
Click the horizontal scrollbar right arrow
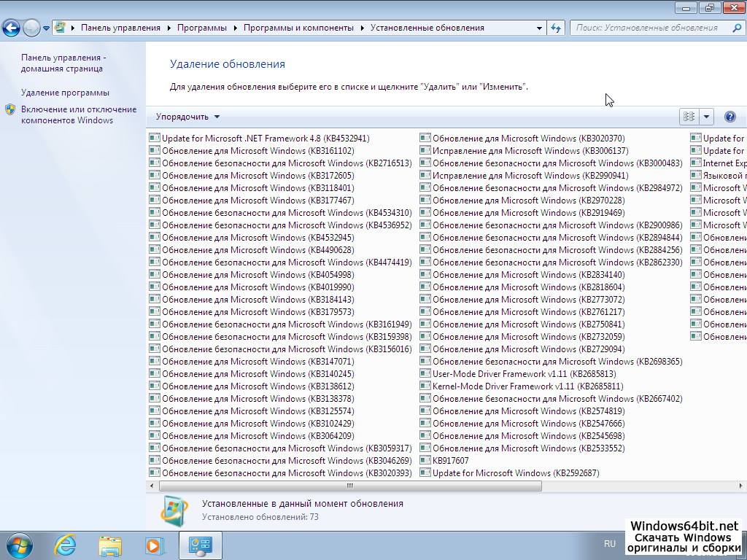tap(740, 486)
